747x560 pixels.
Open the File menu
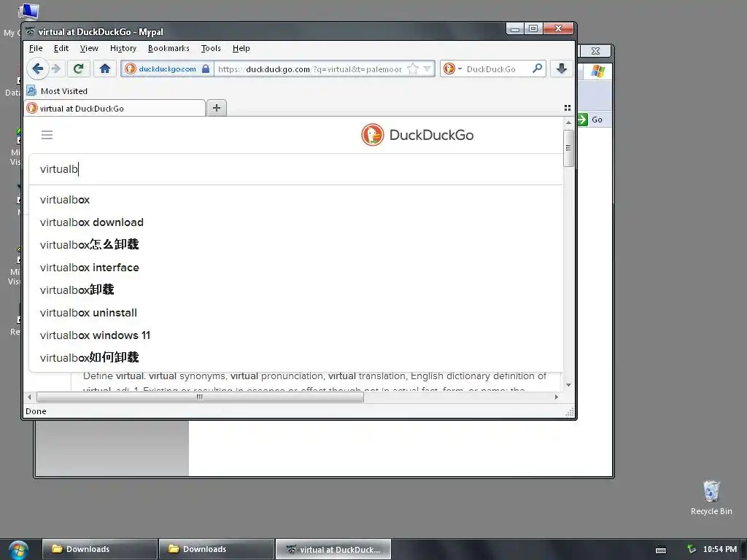(x=36, y=48)
